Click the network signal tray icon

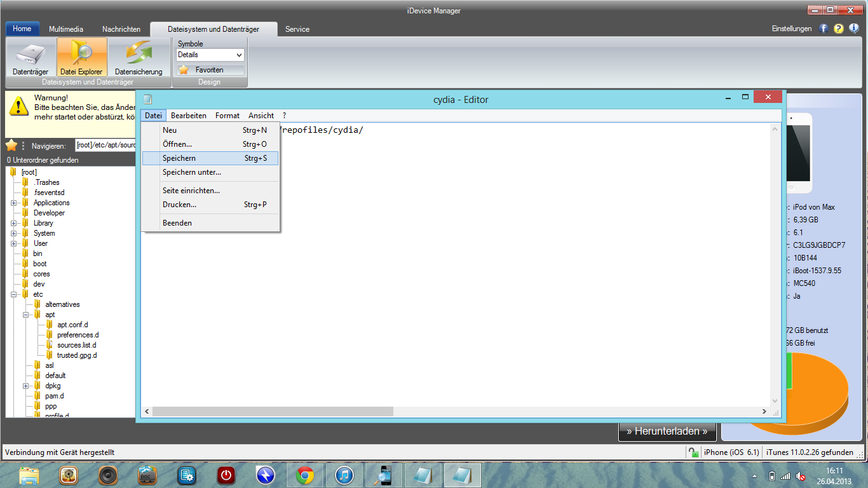click(785, 476)
